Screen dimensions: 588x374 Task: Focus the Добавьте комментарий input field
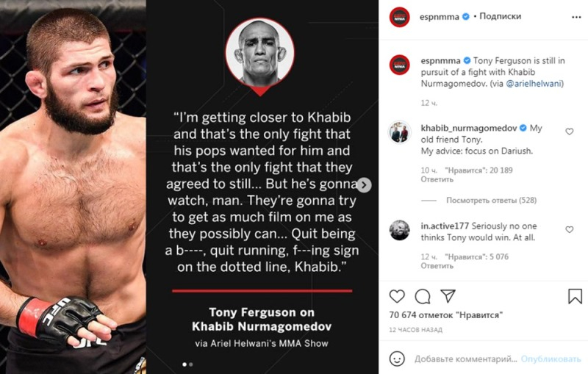[465, 359]
